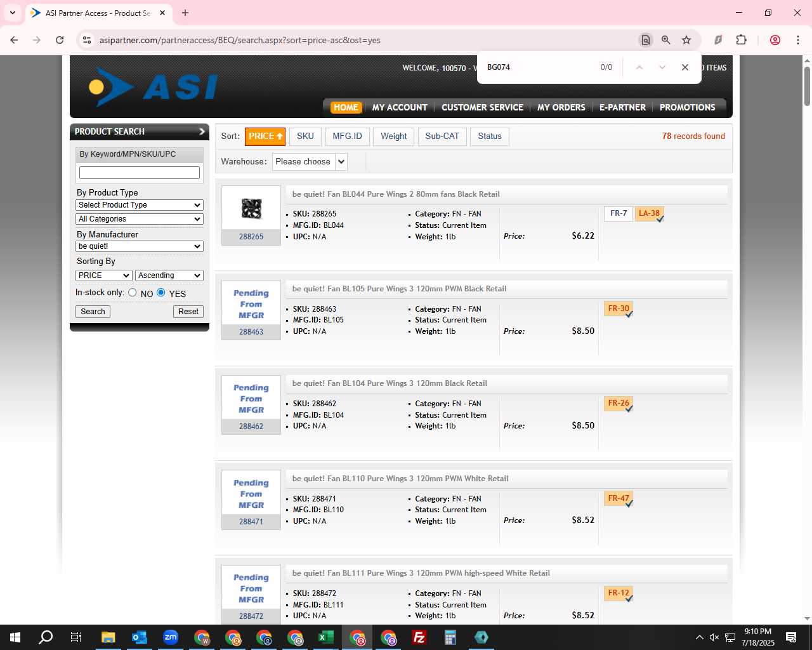Close the find-in-page bar

tap(685, 67)
